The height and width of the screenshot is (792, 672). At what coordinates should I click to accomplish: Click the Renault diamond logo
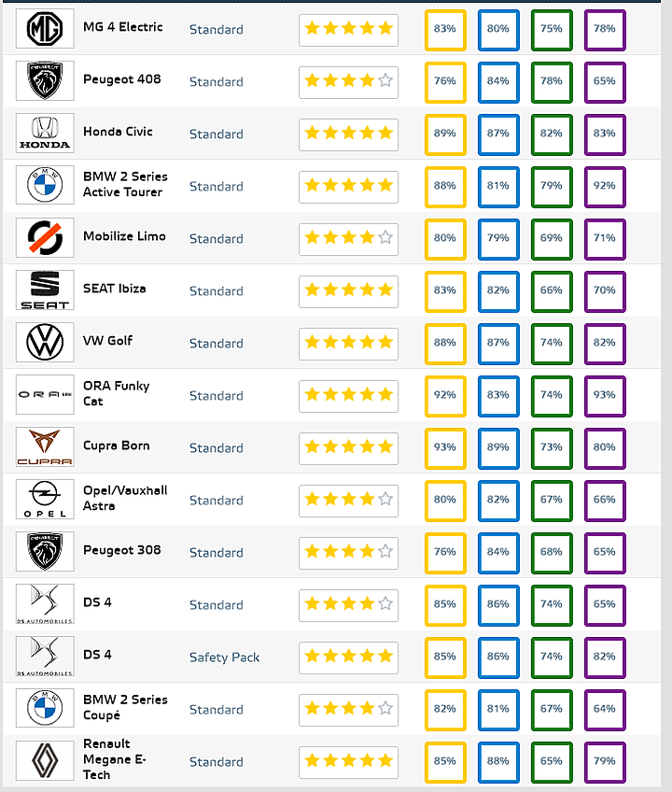click(45, 760)
